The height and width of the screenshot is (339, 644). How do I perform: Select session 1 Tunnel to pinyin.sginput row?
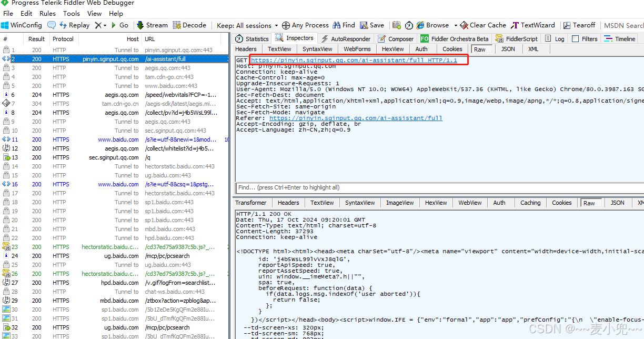(114, 50)
